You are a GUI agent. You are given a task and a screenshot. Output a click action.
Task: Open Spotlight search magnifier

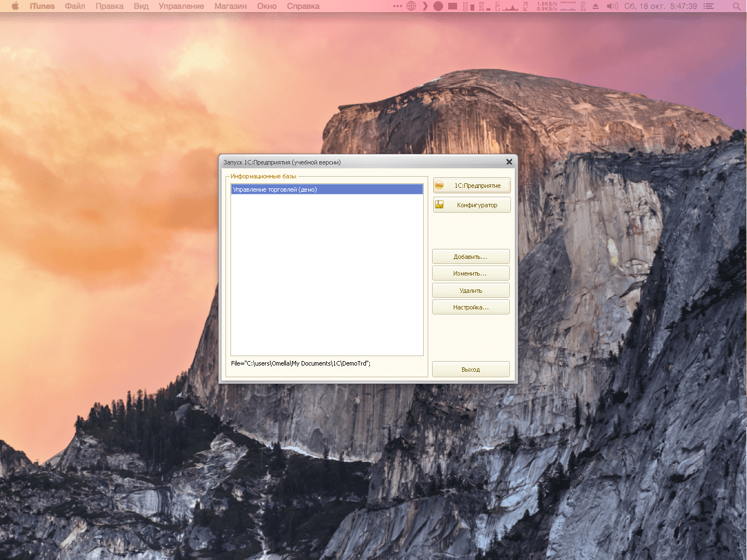pos(736,6)
